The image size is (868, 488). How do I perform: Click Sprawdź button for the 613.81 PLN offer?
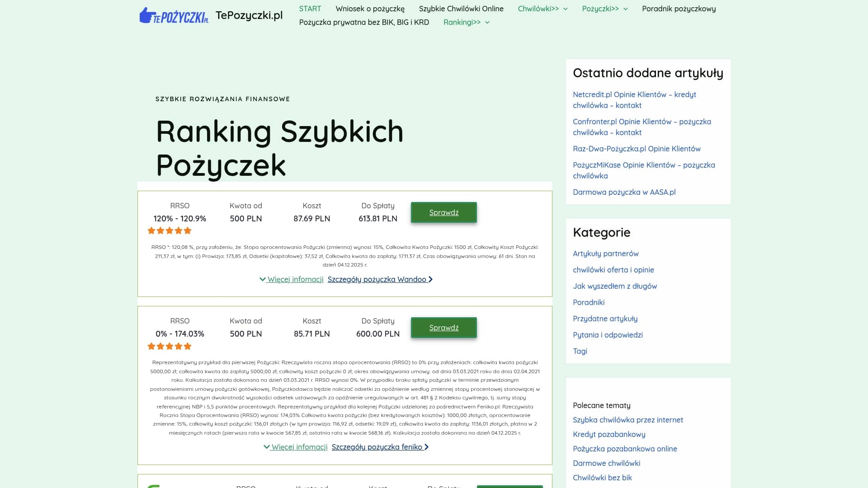pyautogui.click(x=444, y=212)
